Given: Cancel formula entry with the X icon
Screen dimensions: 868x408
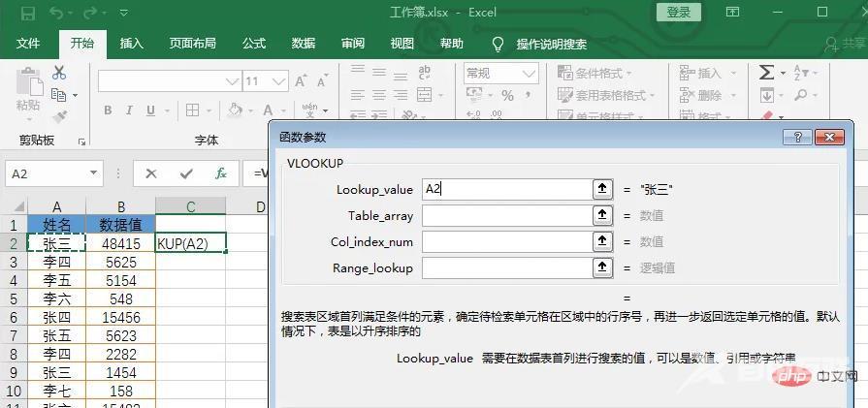Looking at the screenshot, I should click(151, 173).
